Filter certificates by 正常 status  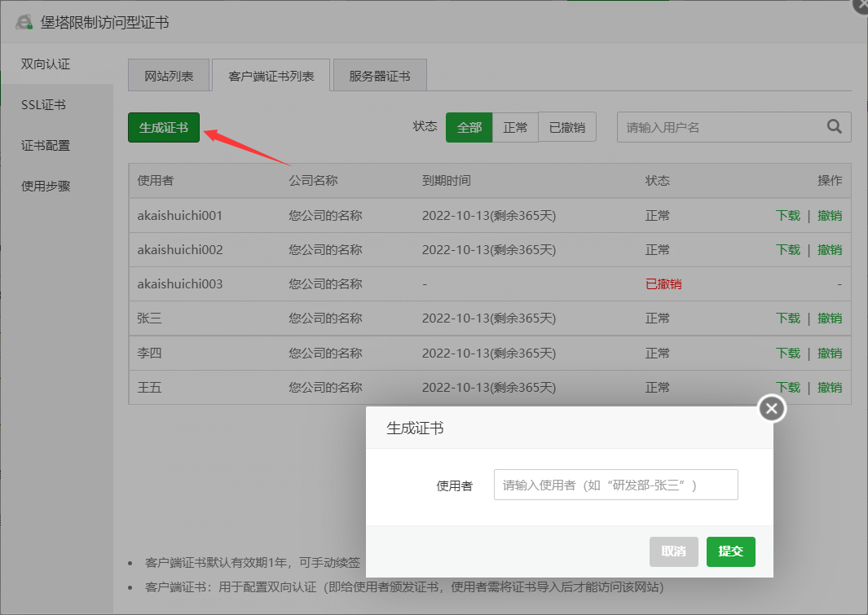[516, 127]
